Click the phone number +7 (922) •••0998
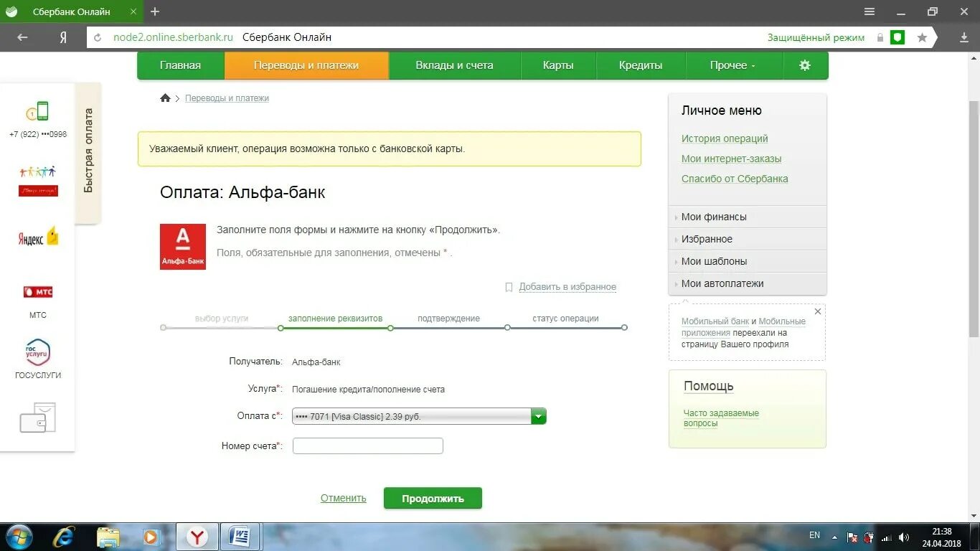 pos(38,134)
